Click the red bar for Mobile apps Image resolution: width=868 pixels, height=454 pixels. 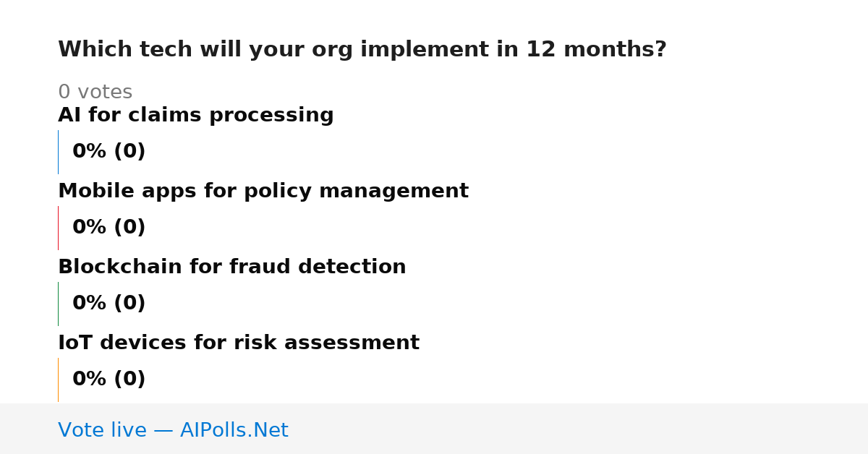pyautogui.click(x=58, y=228)
